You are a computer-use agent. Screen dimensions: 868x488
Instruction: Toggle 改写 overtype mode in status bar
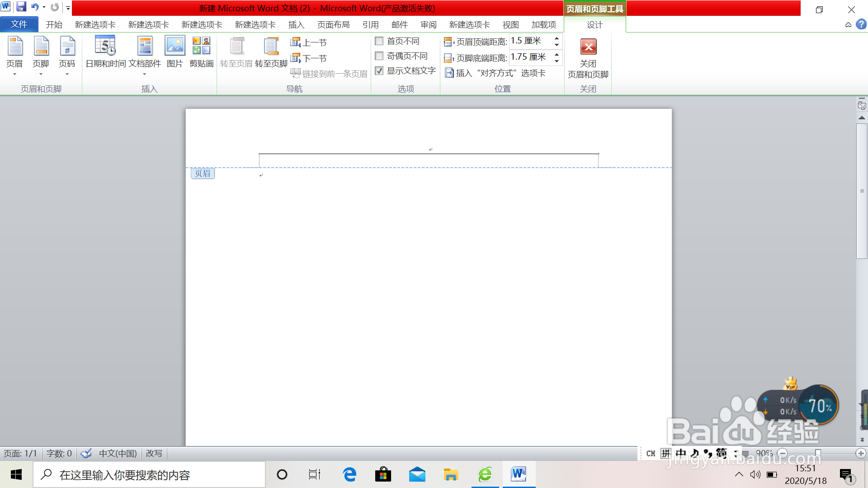tap(154, 453)
